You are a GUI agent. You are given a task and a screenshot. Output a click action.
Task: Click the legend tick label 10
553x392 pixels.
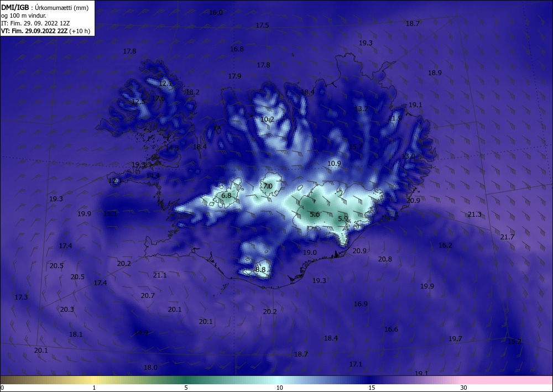click(x=279, y=388)
